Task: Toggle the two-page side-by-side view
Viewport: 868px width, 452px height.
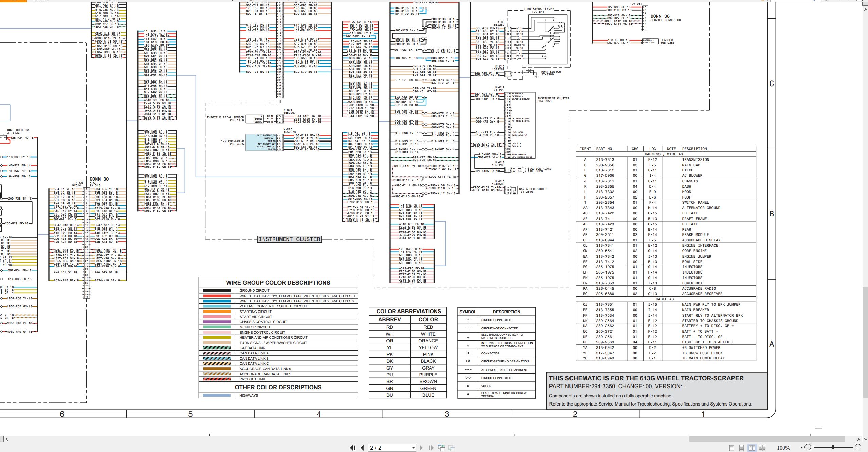Action: (x=752, y=448)
